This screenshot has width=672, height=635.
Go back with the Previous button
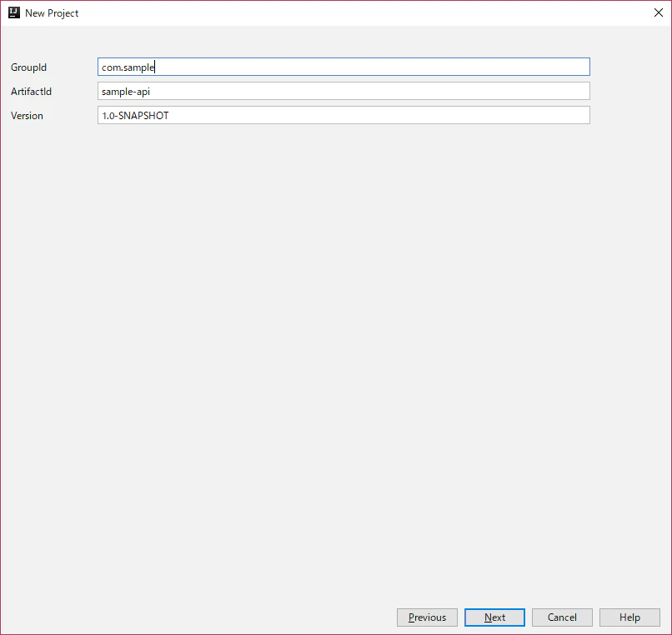coord(427,617)
